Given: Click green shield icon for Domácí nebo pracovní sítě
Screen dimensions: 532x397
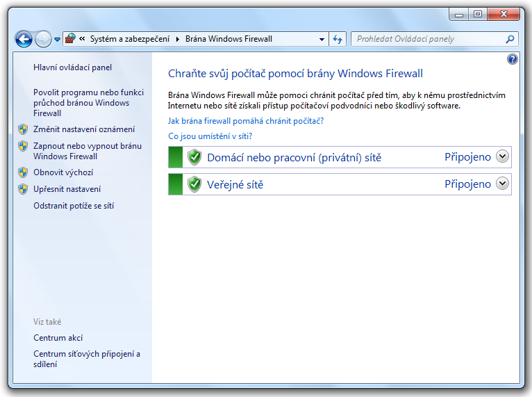Looking at the screenshot, I should 194,157.
